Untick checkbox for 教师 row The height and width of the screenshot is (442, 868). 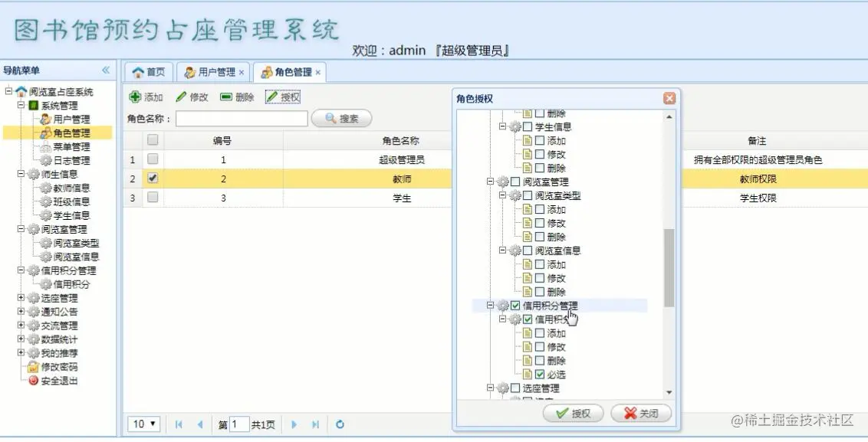(x=153, y=178)
